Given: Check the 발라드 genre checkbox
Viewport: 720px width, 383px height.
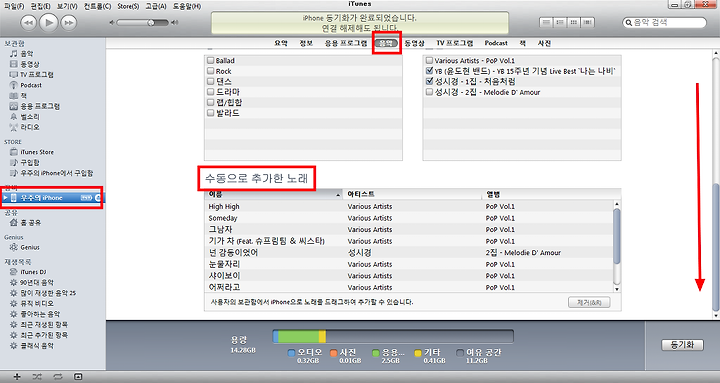Looking at the screenshot, I should [210, 113].
